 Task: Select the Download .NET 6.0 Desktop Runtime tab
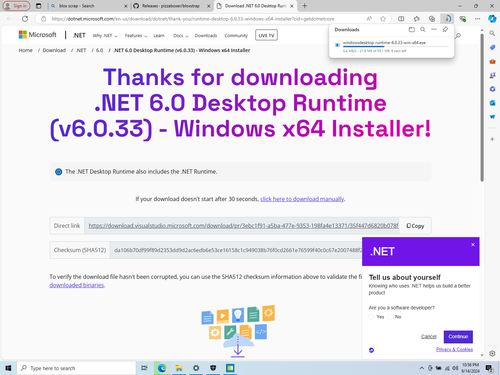255,6
